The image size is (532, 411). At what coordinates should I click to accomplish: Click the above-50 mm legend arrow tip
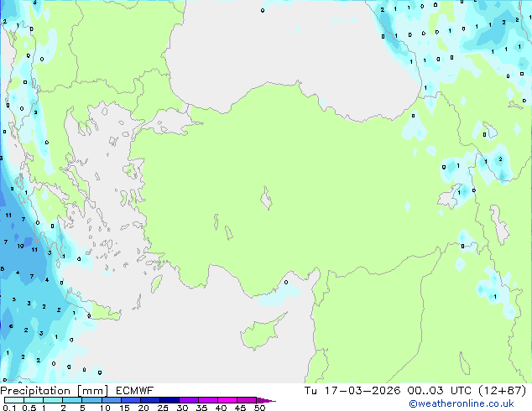pos(266,400)
